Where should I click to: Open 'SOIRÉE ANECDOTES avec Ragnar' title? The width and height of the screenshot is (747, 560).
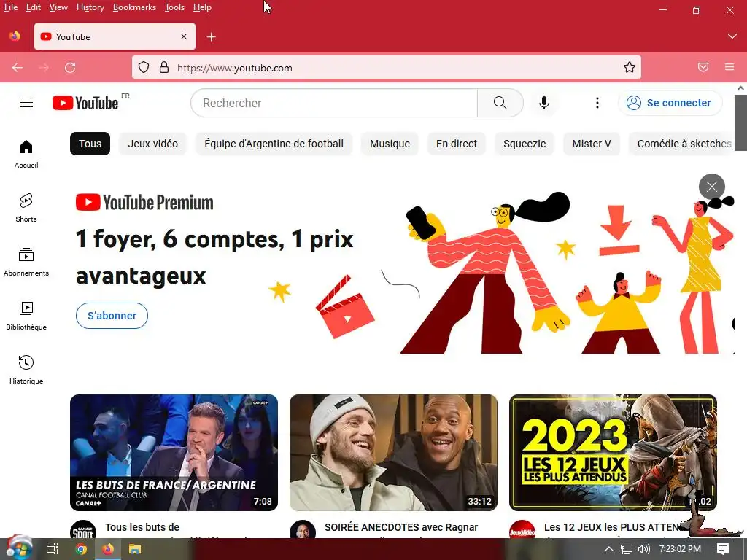[x=401, y=528]
